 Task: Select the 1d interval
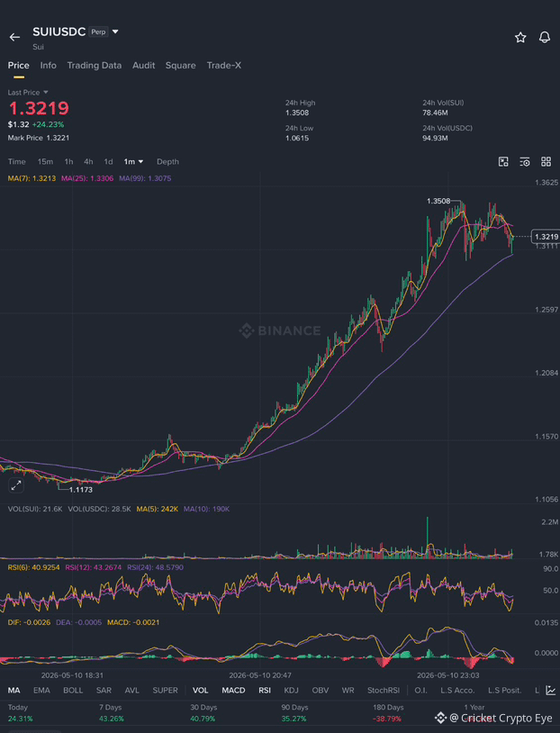click(108, 162)
